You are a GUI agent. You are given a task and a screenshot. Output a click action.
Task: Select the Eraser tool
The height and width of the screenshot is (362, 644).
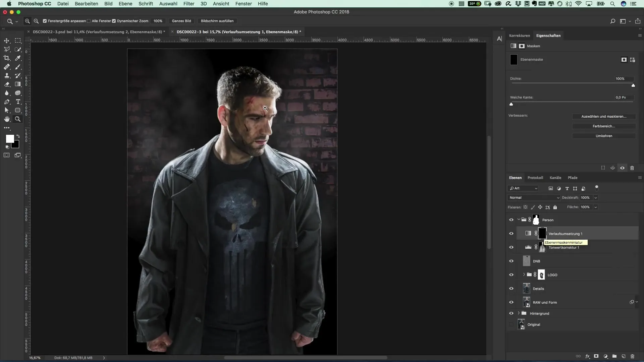7,84
